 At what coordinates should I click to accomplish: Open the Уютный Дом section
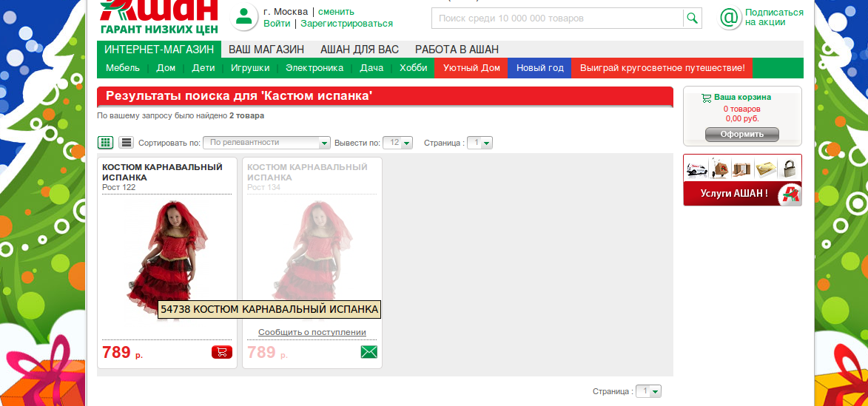[471, 68]
